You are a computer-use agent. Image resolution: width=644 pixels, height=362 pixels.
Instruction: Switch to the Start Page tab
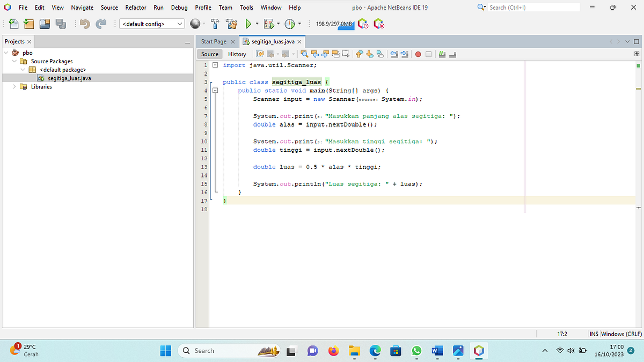coord(214,41)
